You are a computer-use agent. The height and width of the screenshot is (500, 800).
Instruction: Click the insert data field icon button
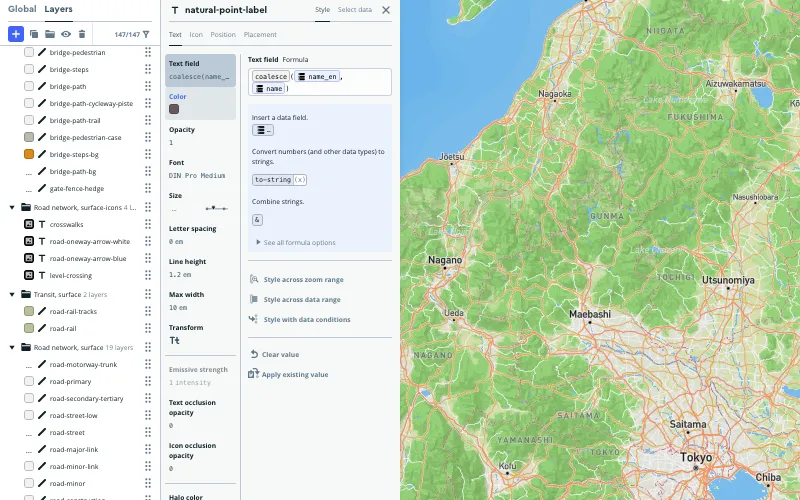tap(263, 130)
